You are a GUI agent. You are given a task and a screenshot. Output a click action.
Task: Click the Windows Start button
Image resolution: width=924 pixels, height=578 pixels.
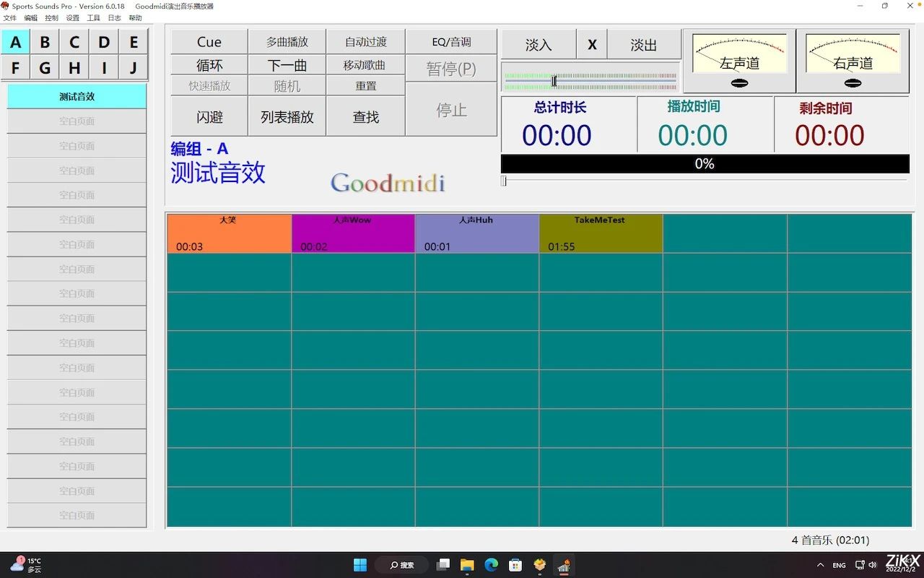359,565
